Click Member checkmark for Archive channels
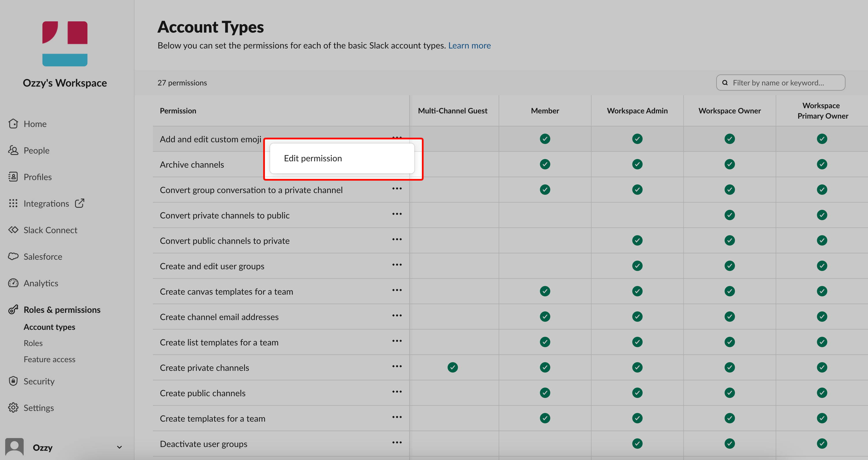The image size is (868, 460). pos(545,164)
